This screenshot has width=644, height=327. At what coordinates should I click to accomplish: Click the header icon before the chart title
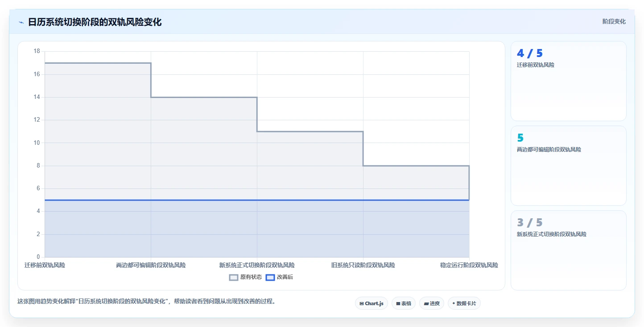pyautogui.click(x=21, y=22)
